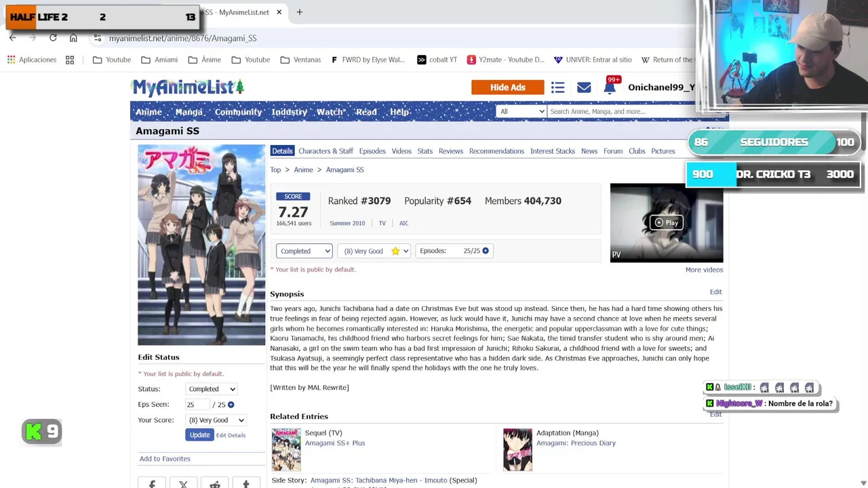Viewport: 868px width, 488px height.
Task: Open the FWRD by Elyse Walker bookmark
Action: (x=368, y=60)
